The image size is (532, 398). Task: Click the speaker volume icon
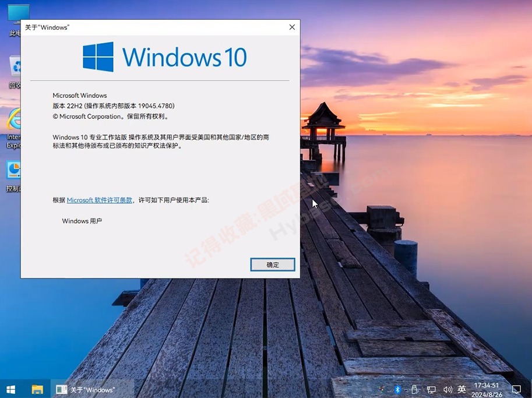point(447,389)
